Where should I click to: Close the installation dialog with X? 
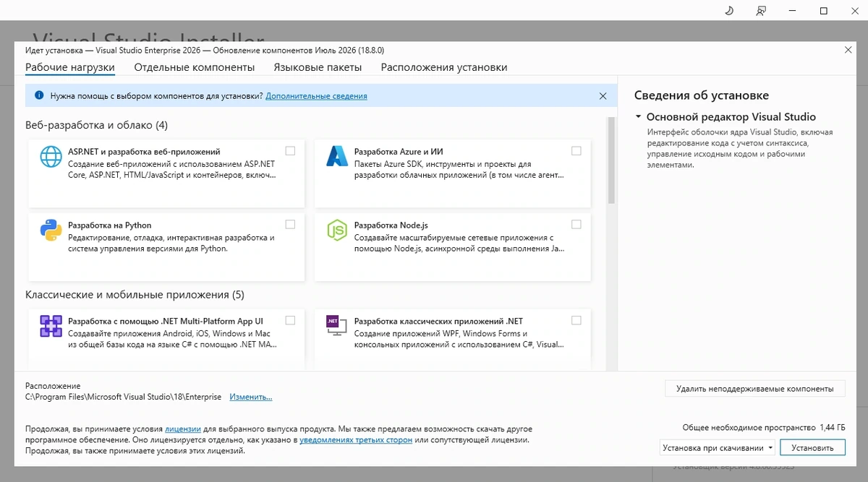coord(848,49)
